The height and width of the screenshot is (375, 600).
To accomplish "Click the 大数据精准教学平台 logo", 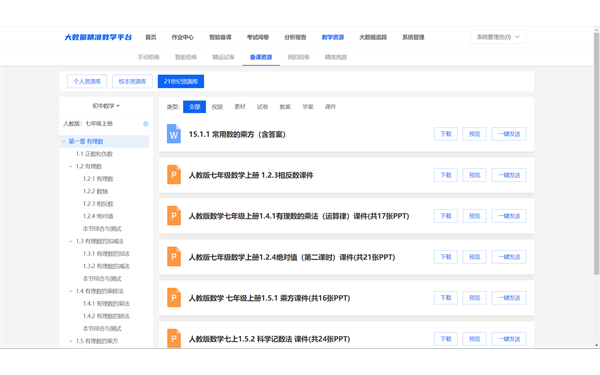I will (98, 37).
